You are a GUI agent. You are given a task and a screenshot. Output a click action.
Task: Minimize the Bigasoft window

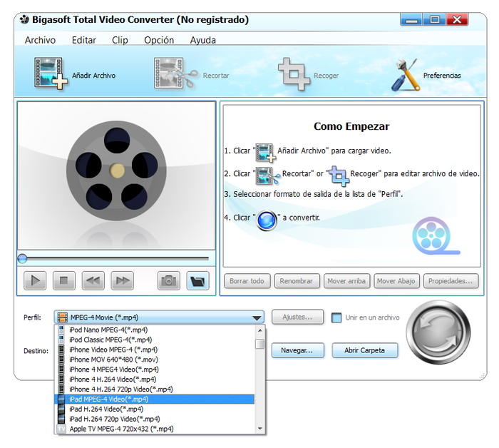click(411, 20)
